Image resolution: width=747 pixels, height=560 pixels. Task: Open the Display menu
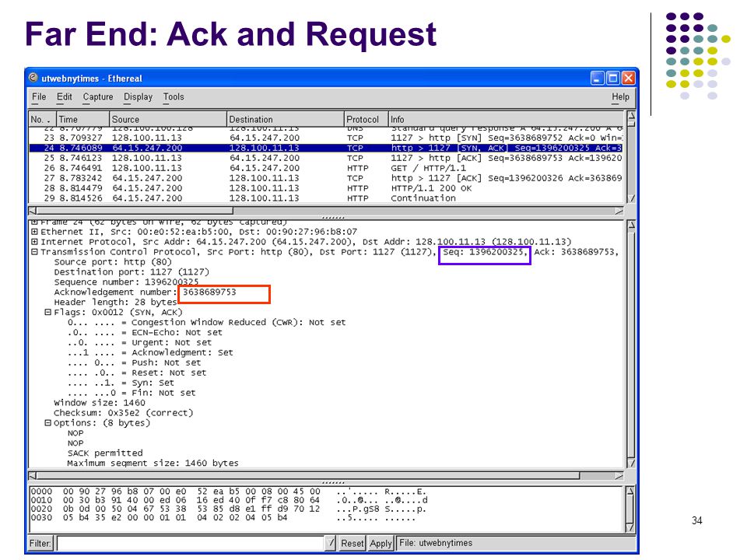click(139, 96)
